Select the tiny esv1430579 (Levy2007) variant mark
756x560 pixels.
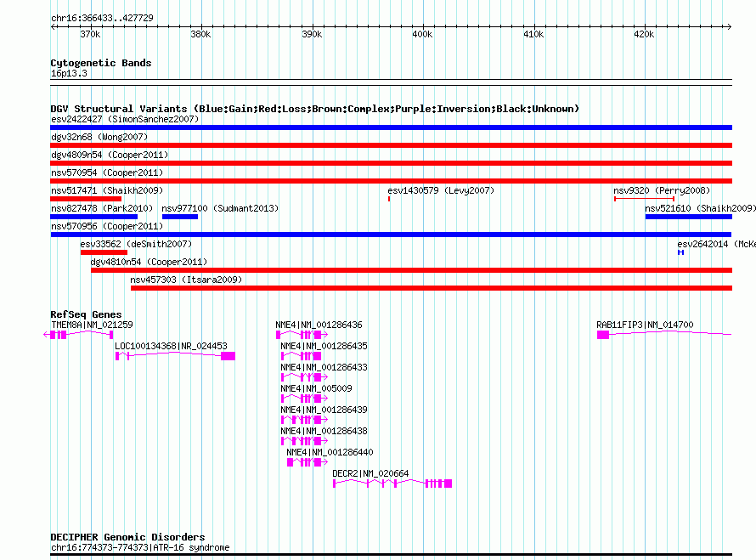389,199
